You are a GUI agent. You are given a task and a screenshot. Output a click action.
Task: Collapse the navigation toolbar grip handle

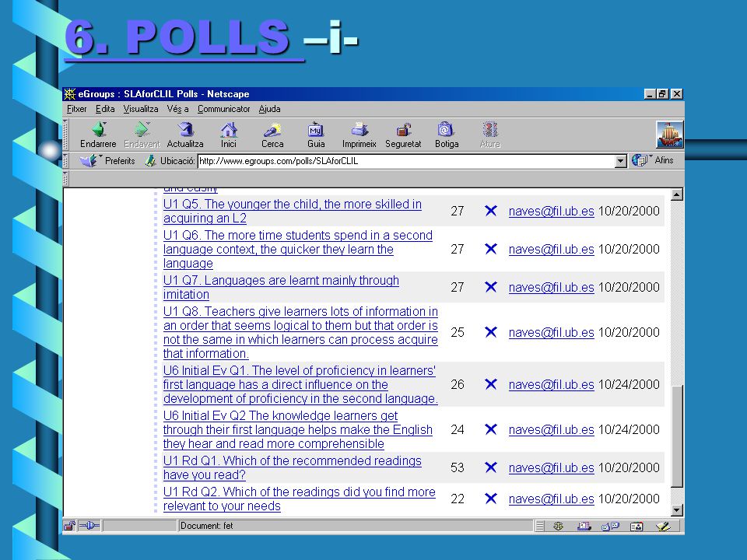(x=65, y=135)
